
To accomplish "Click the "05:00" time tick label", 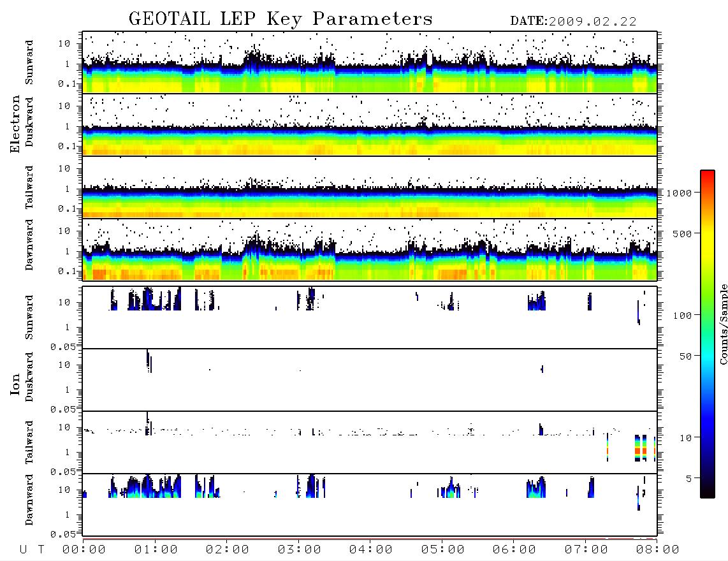I will pyautogui.click(x=442, y=550).
